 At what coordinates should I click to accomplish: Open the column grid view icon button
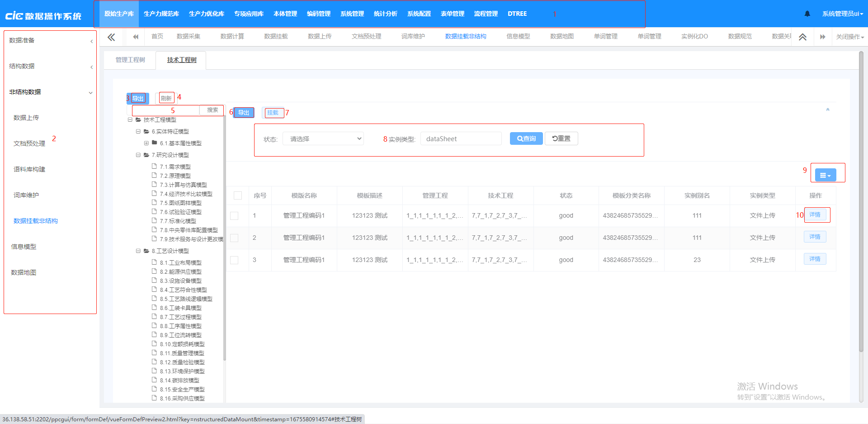(825, 175)
